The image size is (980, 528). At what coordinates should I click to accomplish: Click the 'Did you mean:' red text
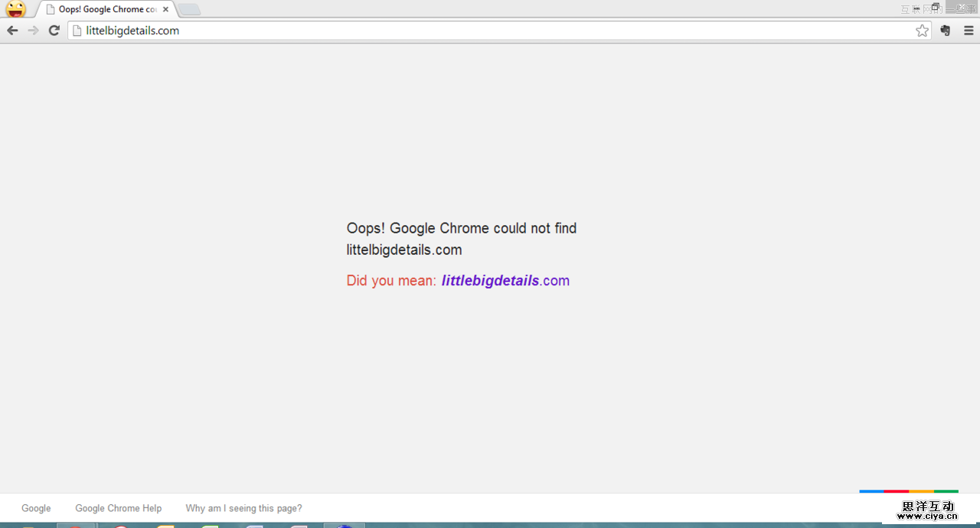391,281
